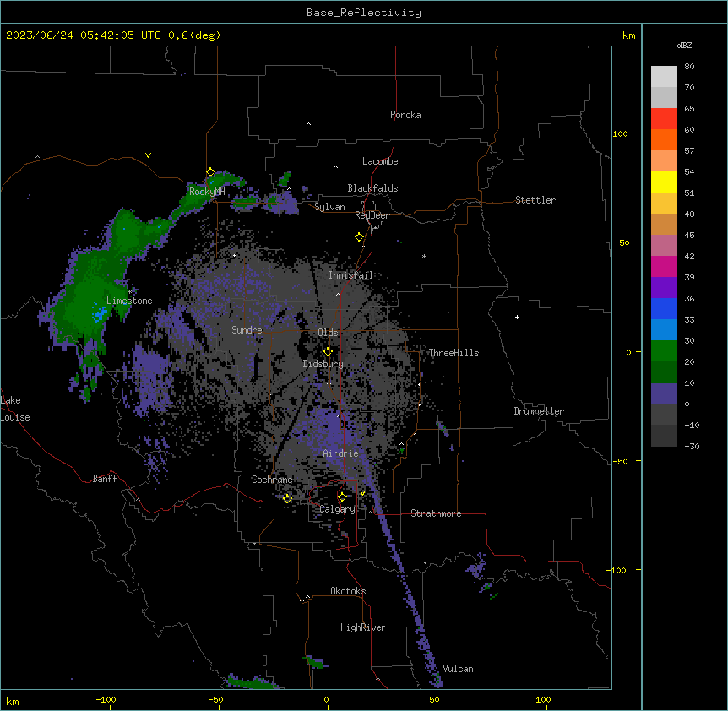The height and width of the screenshot is (711, 728).
Task: Click the white asterisk above Limestone label
Action: tap(130, 292)
